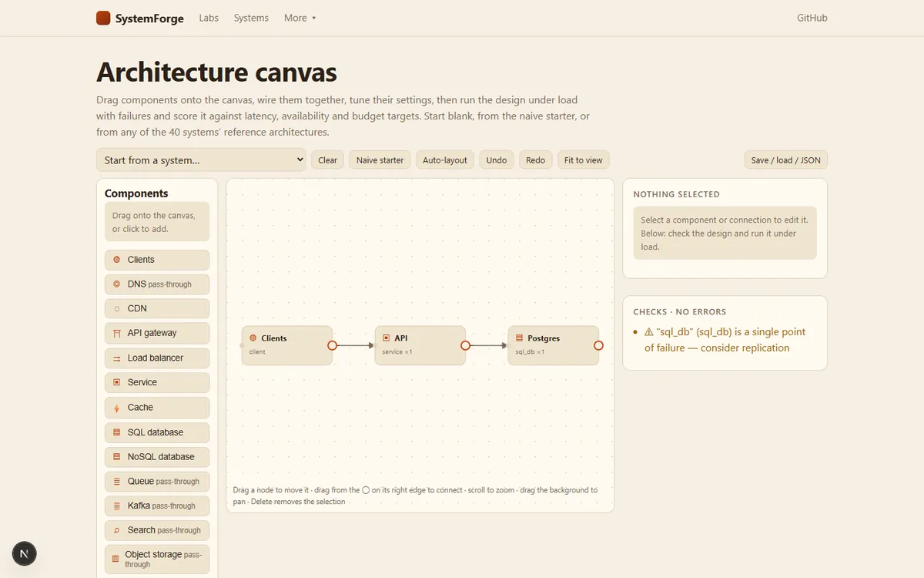Image resolution: width=924 pixels, height=578 pixels.
Task: Click the SystemForge brand name
Action: [149, 18]
